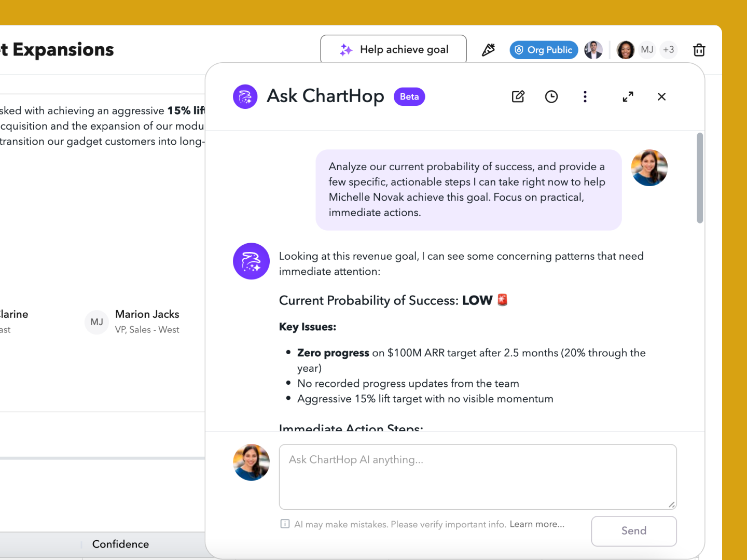Click the man's avatar beside Org Public

point(593,50)
